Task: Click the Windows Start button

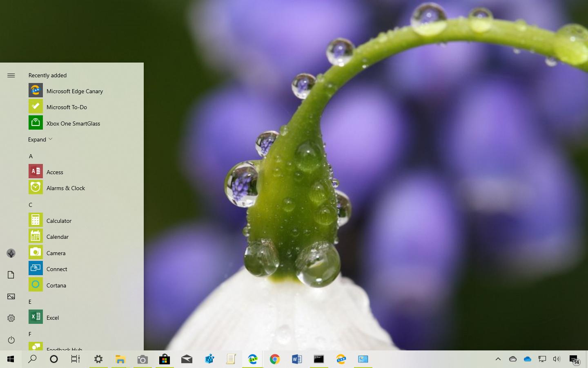Action: 11,359
